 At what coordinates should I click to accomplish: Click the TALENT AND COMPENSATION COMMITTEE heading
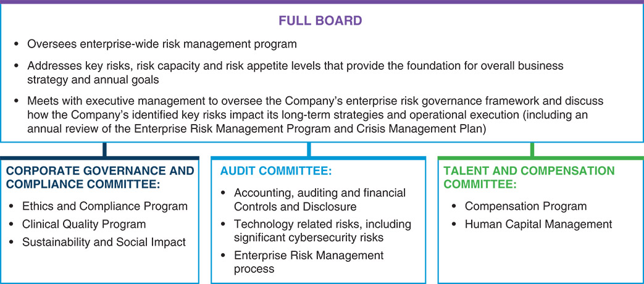[x=530, y=177]
